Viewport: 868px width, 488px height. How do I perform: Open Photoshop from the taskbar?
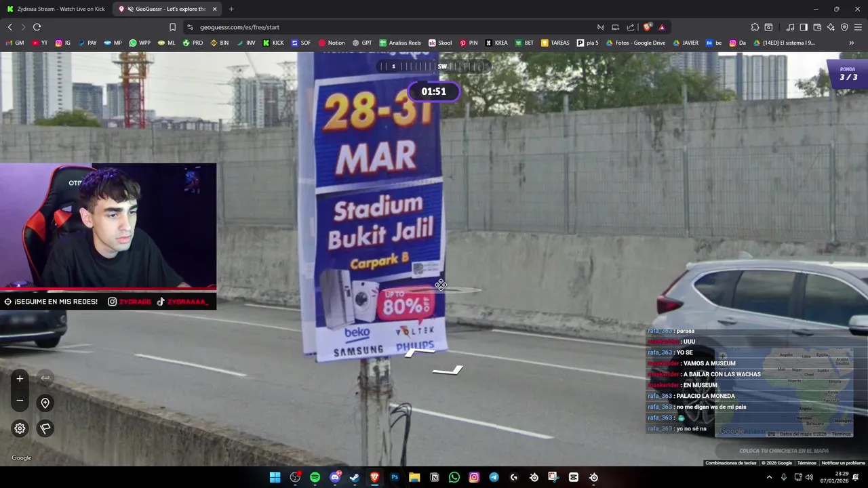[395, 477]
